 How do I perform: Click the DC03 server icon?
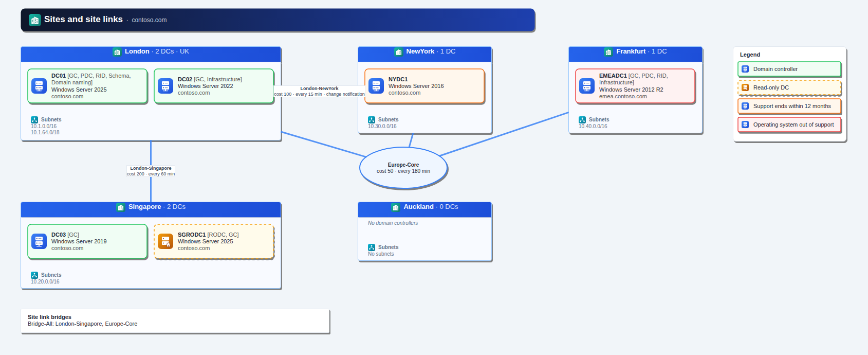pos(39,241)
